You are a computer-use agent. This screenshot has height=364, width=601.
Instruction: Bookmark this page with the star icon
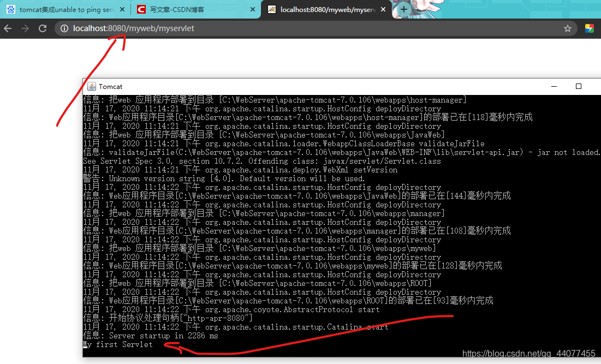tap(568, 28)
